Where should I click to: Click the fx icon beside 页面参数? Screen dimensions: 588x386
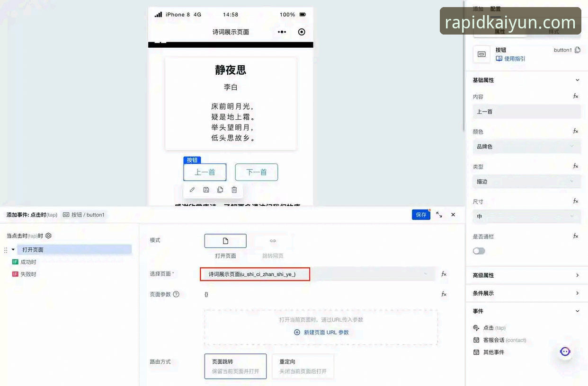click(x=444, y=294)
